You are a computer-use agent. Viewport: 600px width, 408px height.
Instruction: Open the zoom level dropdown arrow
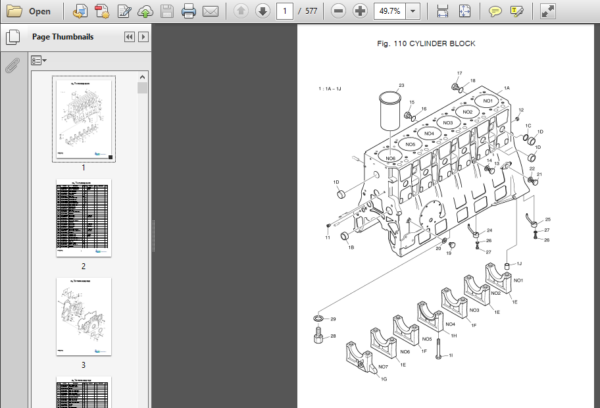tap(412, 11)
